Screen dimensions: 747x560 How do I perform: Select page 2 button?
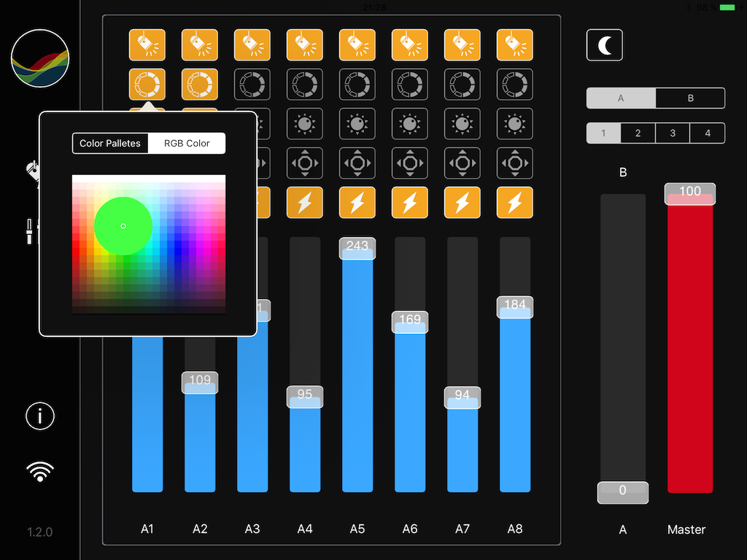coord(638,133)
